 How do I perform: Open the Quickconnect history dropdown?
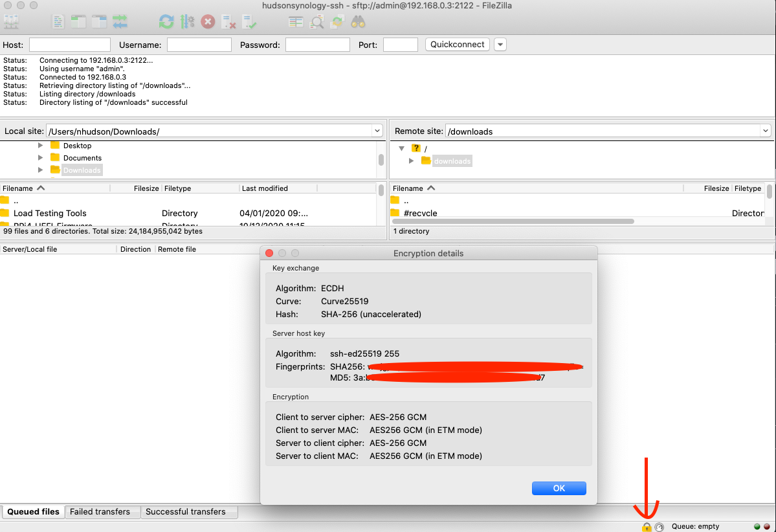(x=500, y=45)
